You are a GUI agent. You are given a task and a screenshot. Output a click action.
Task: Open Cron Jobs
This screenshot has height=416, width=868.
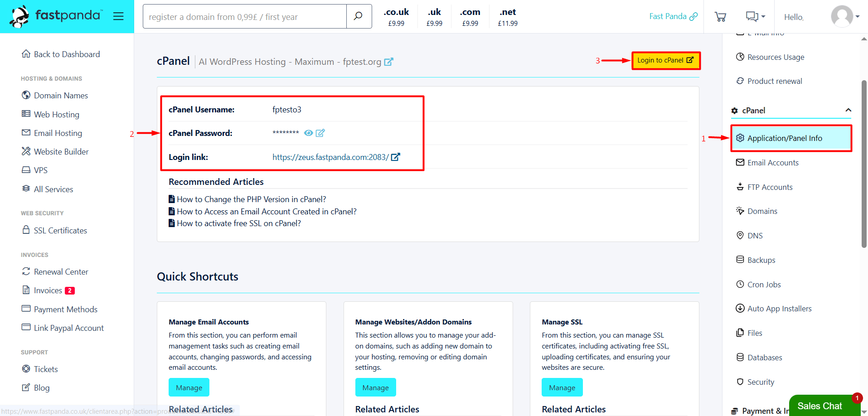pos(758,284)
